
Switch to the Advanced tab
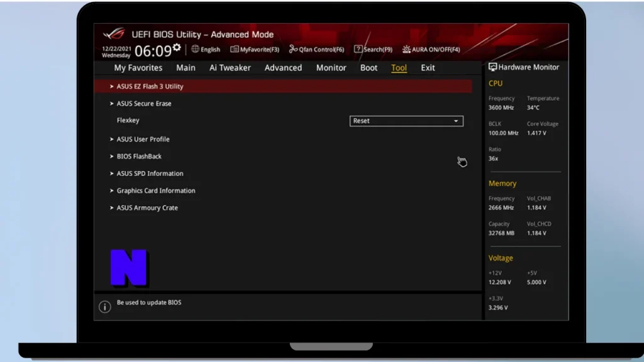pyautogui.click(x=283, y=68)
